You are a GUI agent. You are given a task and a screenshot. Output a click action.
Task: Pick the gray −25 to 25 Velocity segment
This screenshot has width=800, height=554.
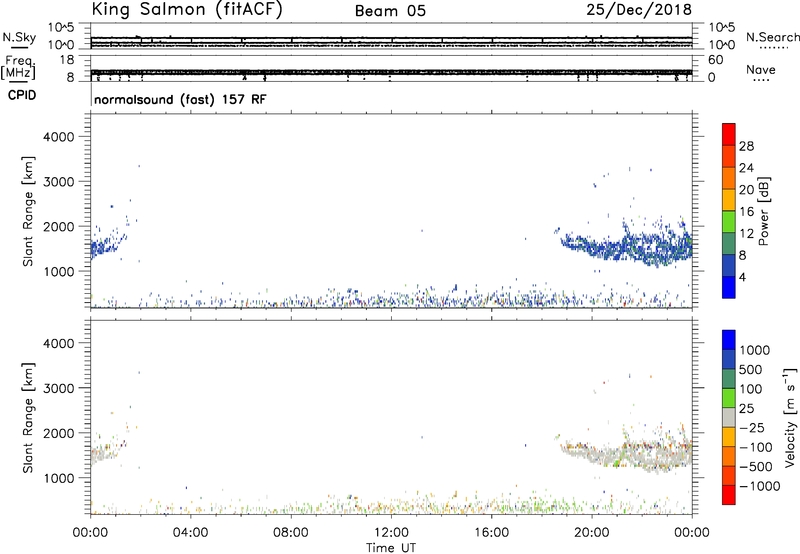point(729,417)
